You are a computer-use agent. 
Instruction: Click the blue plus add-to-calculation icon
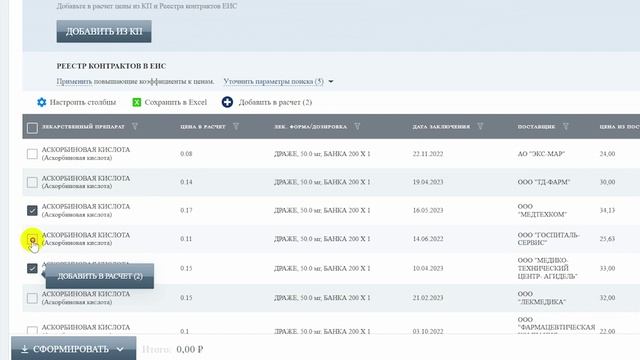[227, 102]
